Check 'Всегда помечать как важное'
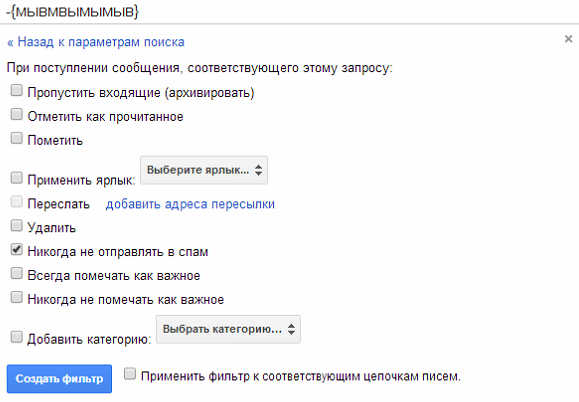The image size is (579, 402). click(17, 273)
